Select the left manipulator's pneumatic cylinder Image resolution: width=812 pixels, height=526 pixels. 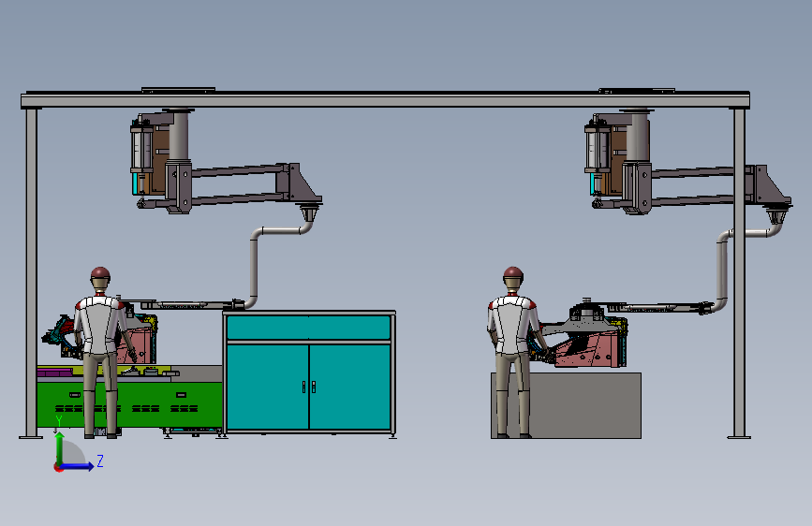pos(141,149)
